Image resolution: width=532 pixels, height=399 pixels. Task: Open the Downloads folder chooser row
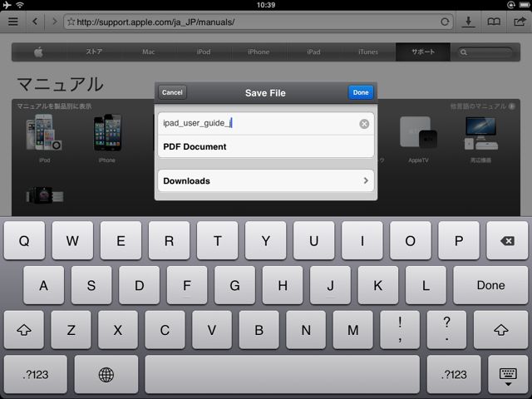[266, 180]
